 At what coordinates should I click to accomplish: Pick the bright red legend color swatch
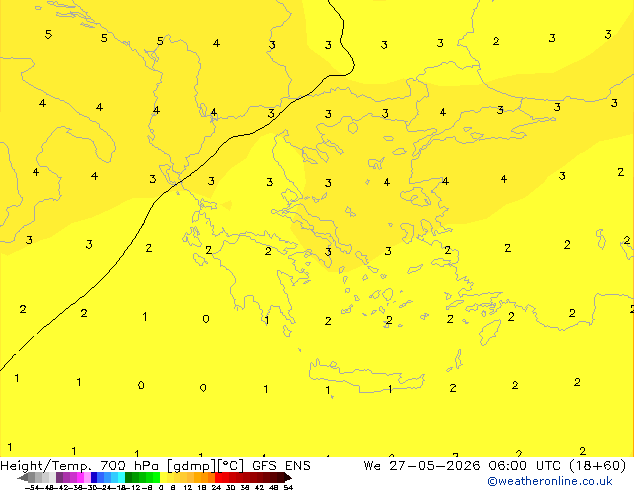(x=218, y=477)
